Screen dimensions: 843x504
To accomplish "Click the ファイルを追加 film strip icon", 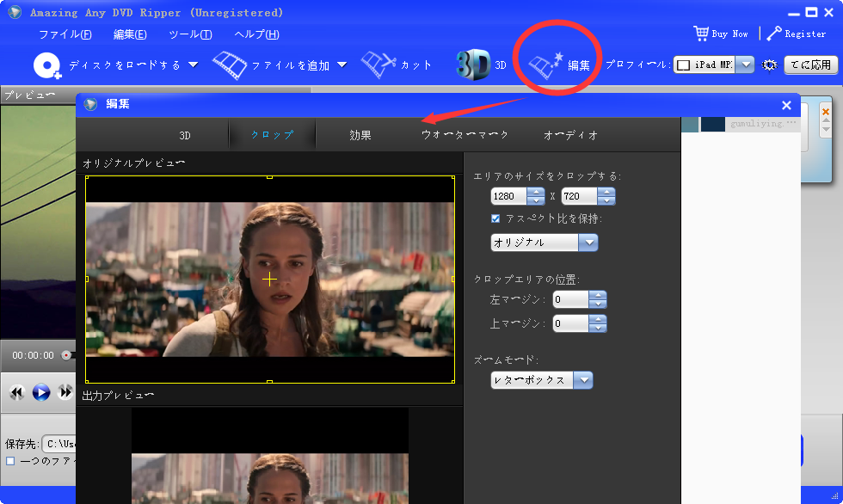I will click(x=230, y=65).
